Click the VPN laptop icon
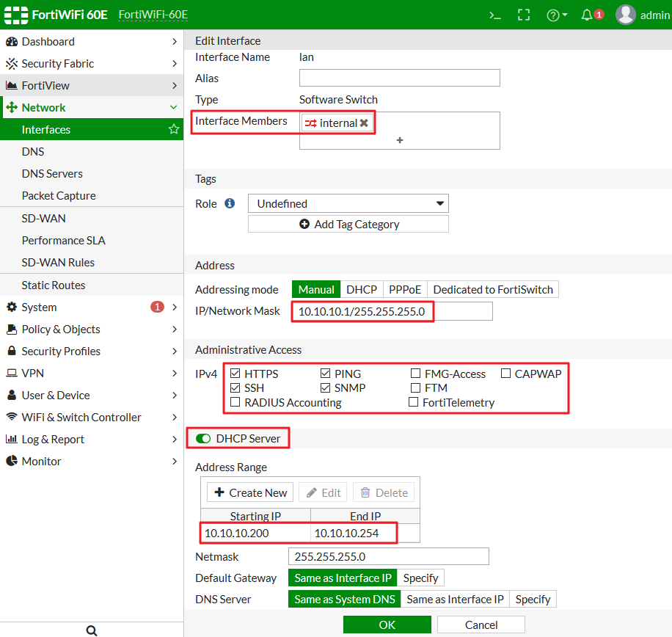Viewport: 672px width, 637px height. pyautogui.click(x=12, y=373)
